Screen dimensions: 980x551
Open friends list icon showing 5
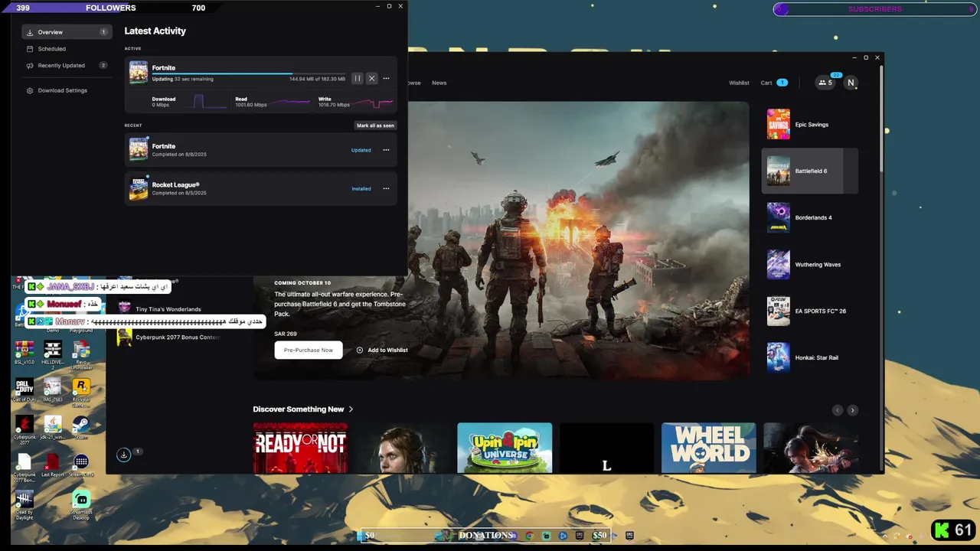[825, 83]
